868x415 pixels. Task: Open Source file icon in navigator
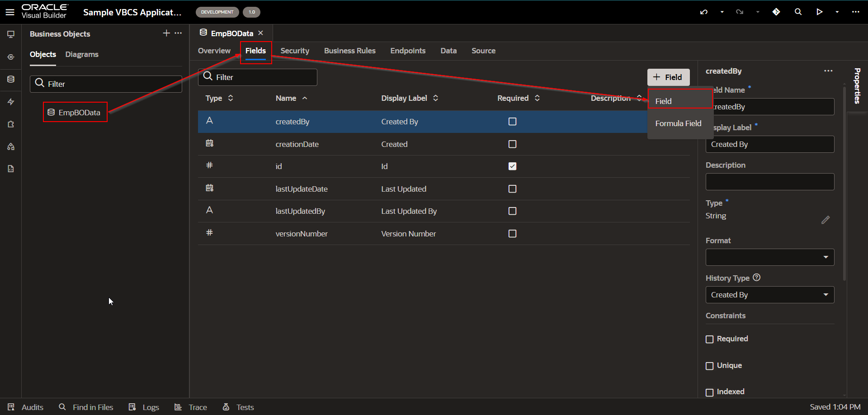[x=11, y=169]
